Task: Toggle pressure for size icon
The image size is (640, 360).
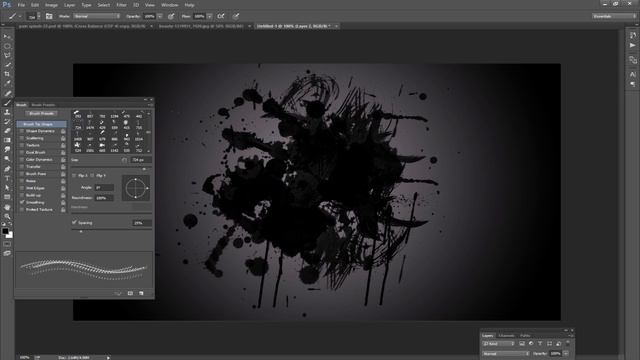Action: (236, 16)
